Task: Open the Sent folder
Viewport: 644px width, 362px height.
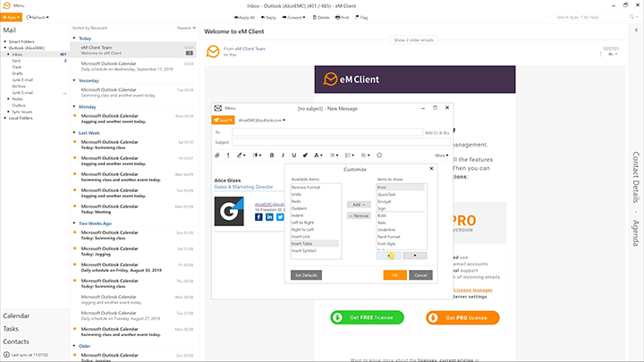Action: pyautogui.click(x=16, y=61)
